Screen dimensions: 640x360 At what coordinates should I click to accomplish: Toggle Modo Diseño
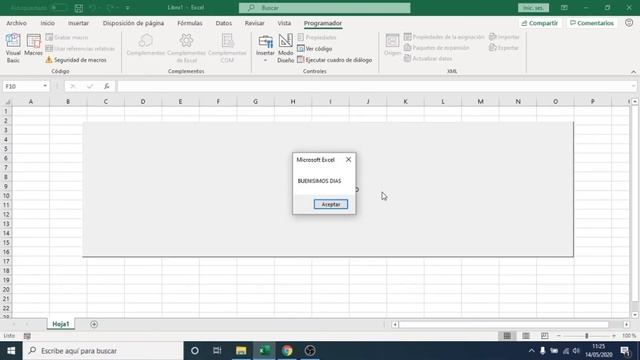coord(285,48)
